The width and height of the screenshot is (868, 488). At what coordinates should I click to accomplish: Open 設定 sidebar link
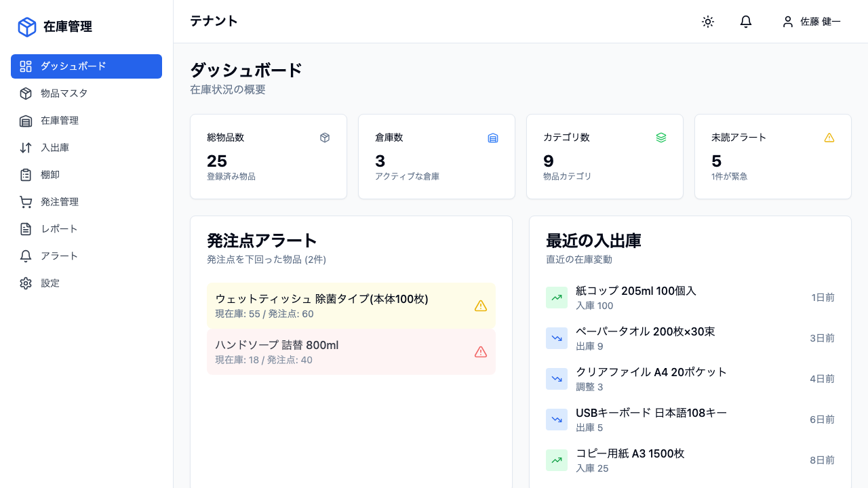coord(86,283)
